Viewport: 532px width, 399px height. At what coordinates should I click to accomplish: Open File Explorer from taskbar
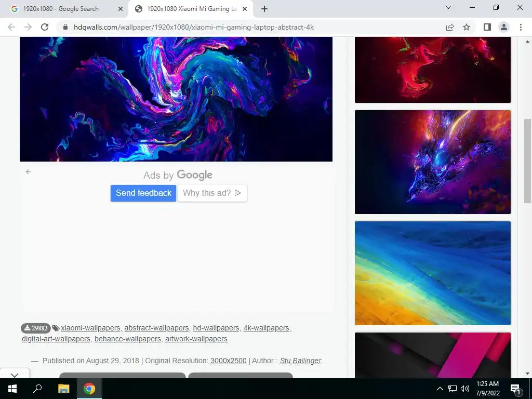63,389
